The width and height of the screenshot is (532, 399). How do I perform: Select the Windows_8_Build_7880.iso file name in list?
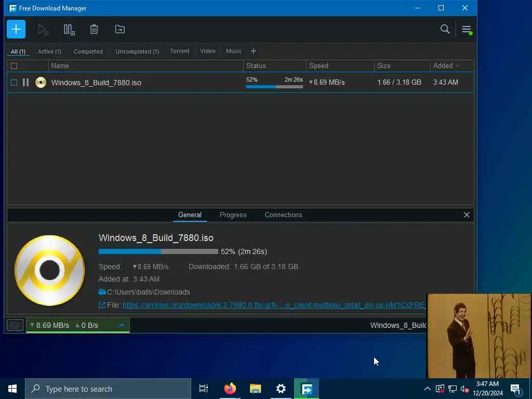[x=96, y=83]
